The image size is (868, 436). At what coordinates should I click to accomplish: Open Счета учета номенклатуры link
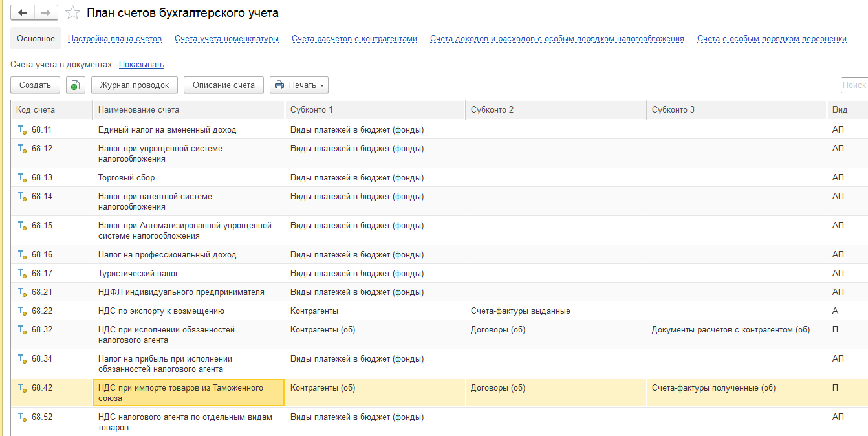coord(226,39)
